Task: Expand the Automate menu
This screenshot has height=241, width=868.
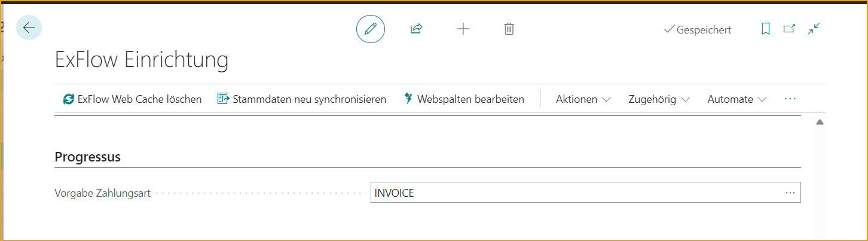Action: [736, 99]
